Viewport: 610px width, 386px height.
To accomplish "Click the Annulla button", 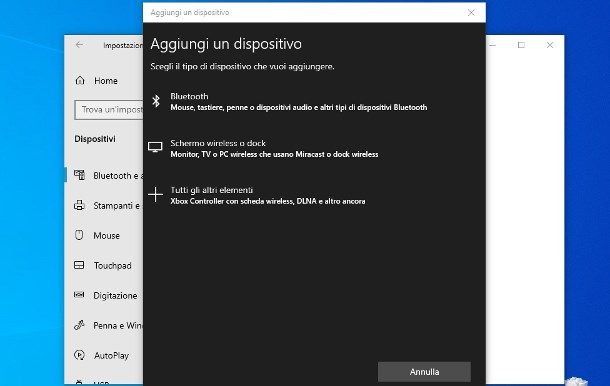I will pyautogui.click(x=424, y=372).
